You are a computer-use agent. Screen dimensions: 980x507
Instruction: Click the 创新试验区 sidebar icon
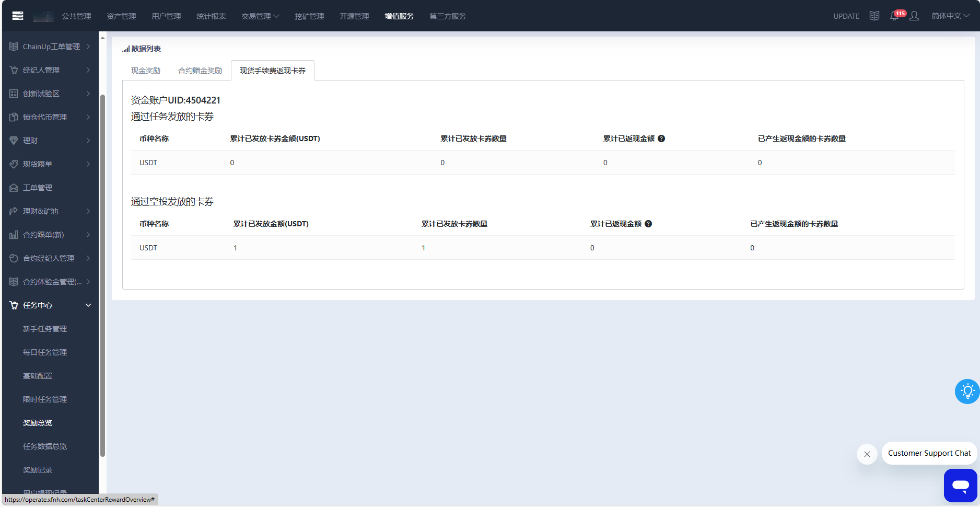point(14,94)
